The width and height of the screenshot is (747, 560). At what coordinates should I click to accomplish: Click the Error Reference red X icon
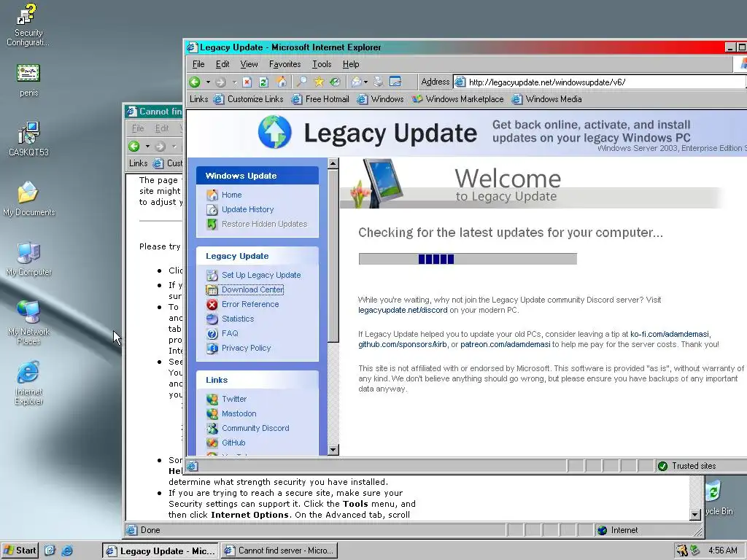click(x=212, y=304)
